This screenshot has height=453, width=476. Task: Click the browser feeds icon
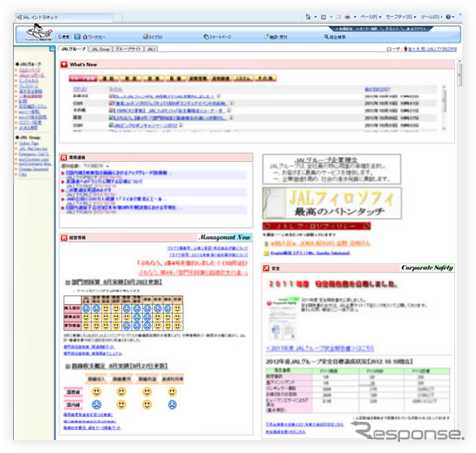pyautogui.click(x=323, y=17)
